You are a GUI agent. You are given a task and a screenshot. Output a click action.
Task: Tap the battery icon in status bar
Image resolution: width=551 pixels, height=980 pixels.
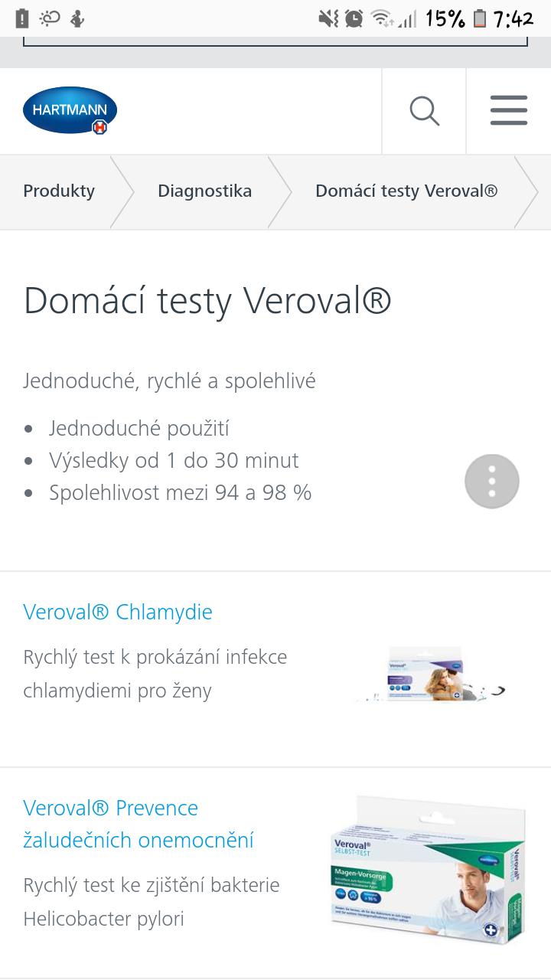(x=480, y=18)
